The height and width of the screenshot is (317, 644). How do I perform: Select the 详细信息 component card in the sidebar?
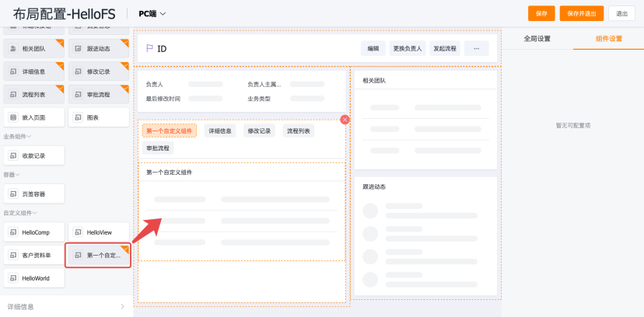pos(34,71)
